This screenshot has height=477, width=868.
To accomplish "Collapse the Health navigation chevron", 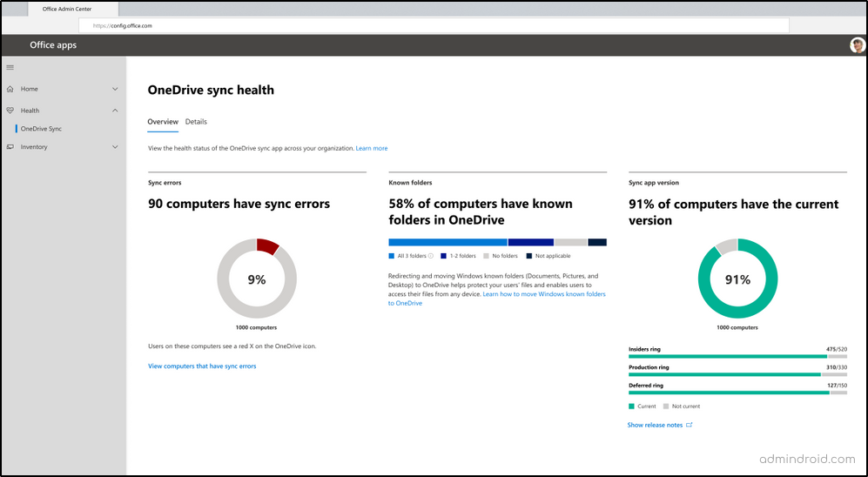I will tap(115, 111).
